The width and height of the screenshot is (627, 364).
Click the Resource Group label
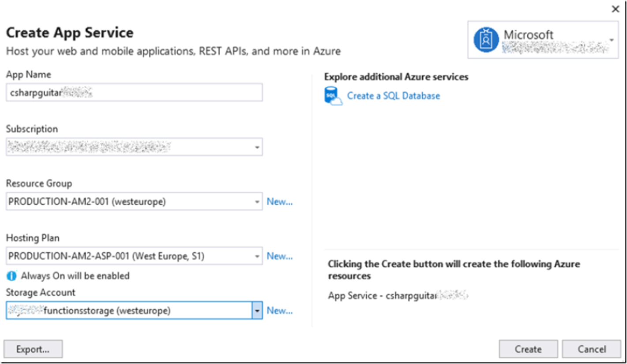pyautogui.click(x=39, y=183)
